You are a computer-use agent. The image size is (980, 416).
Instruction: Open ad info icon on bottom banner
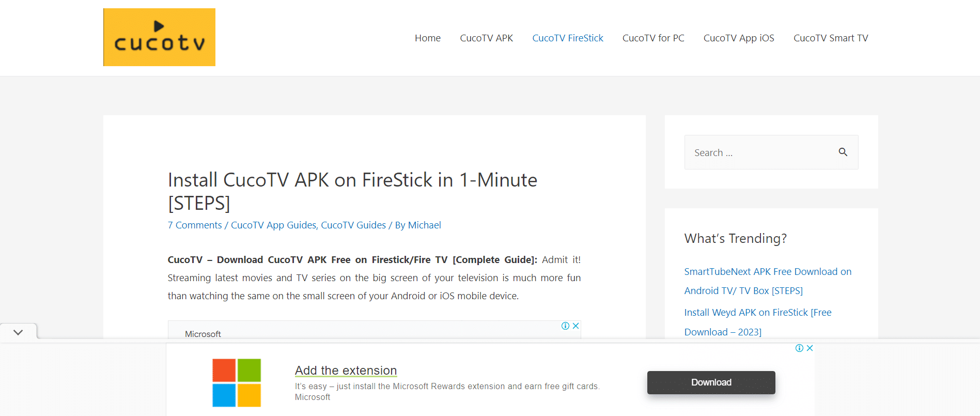(799, 348)
